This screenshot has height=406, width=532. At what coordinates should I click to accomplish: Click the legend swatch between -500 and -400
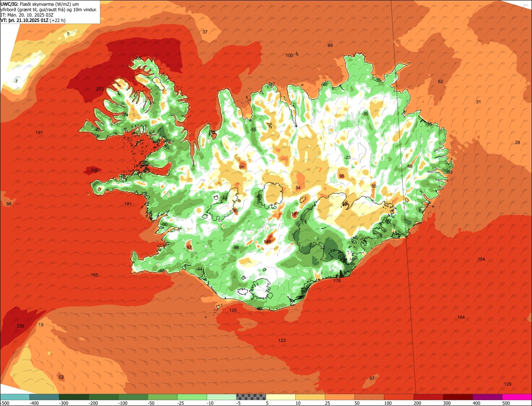pos(15,397)
